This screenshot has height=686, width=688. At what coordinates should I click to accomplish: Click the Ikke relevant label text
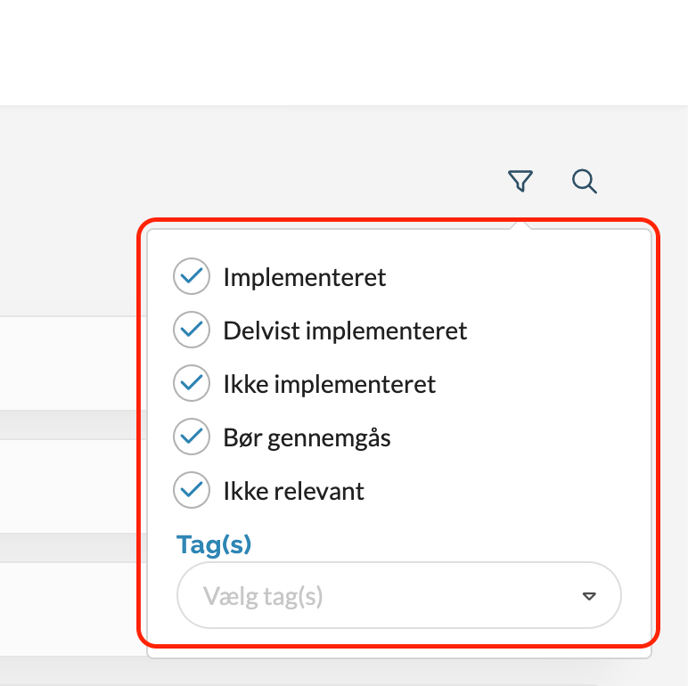[x=294, y=491]
